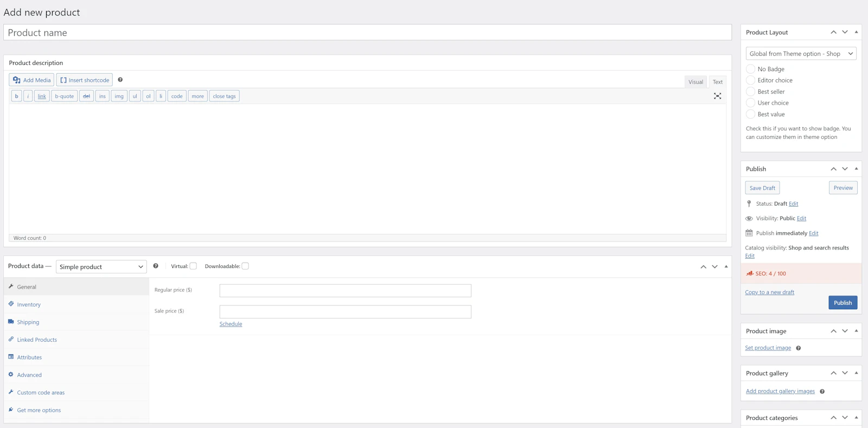Select the Best seller badge
The width and height of the screenshot is (868, 428).
[x=751, y=92]
